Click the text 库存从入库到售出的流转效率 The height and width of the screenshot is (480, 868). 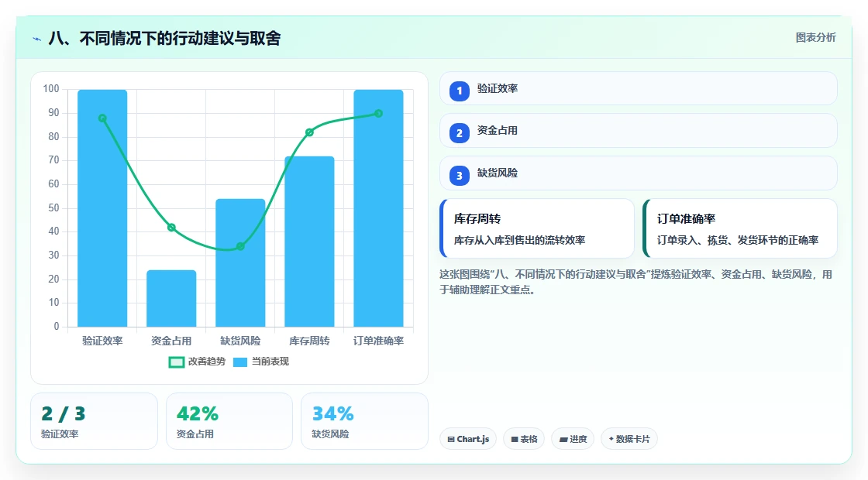coord(520,240)
